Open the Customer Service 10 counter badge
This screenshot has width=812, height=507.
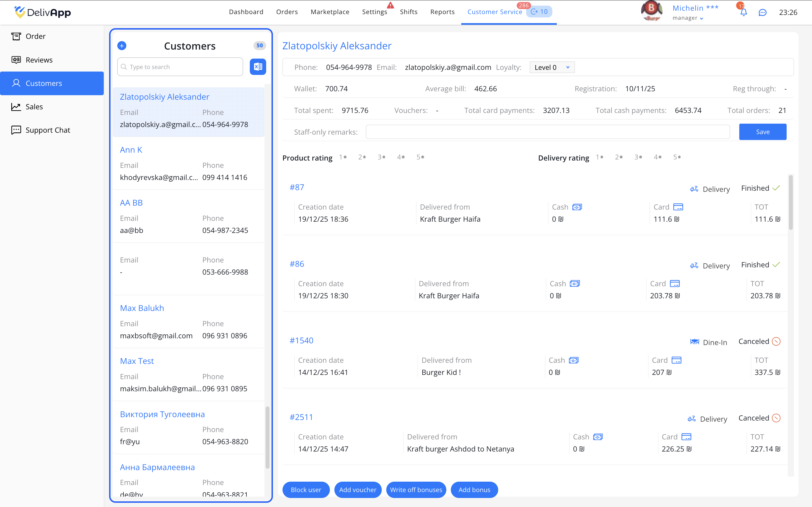(x=539, y=12)
